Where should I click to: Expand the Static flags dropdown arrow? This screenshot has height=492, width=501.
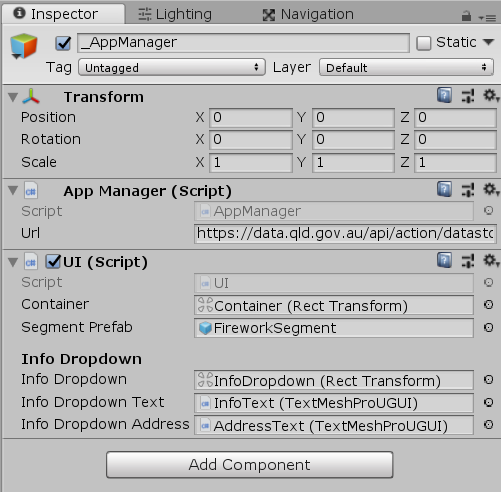[488, 42]
